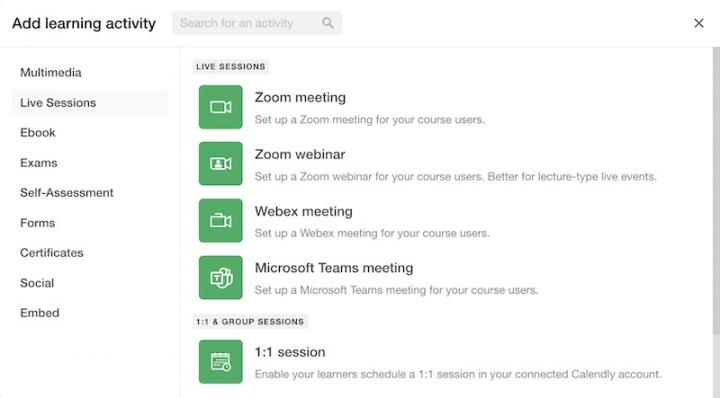Choose the Zoom webinar title

(x=300, y=154)
